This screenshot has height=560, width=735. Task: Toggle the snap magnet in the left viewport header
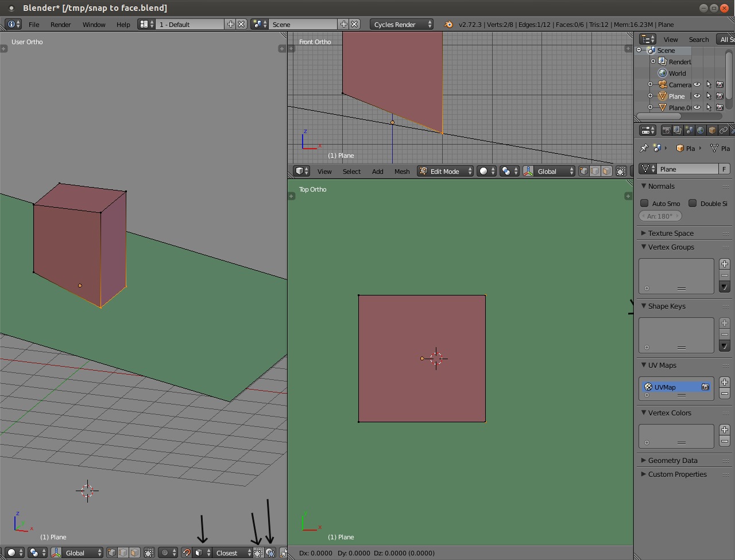pos(187,553)
